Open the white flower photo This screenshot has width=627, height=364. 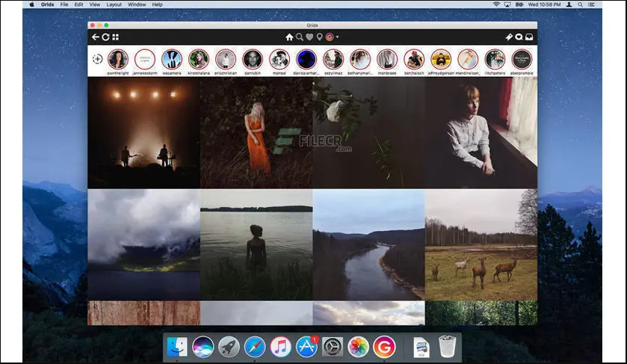[368, 133]
